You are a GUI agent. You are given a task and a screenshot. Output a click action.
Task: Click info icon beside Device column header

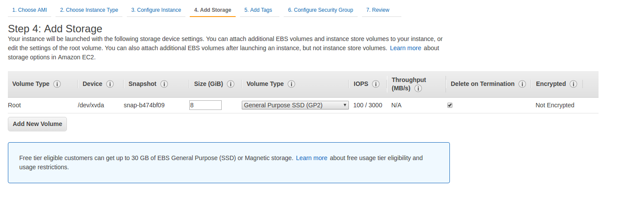click(110, 84)
